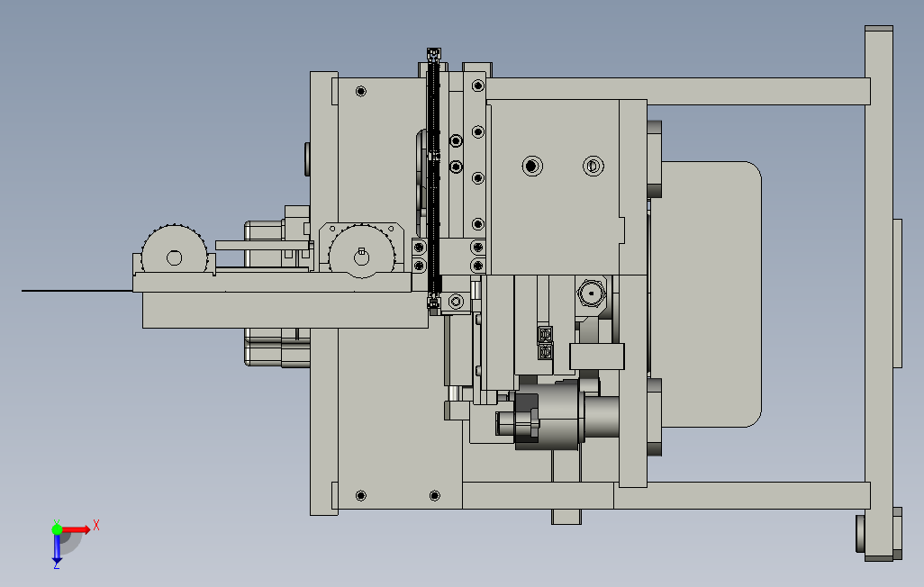The width and height of the screenshot is (924, 587).
Task: Click the blue Z axis arrow on triad
Action: tap(57, 549)
